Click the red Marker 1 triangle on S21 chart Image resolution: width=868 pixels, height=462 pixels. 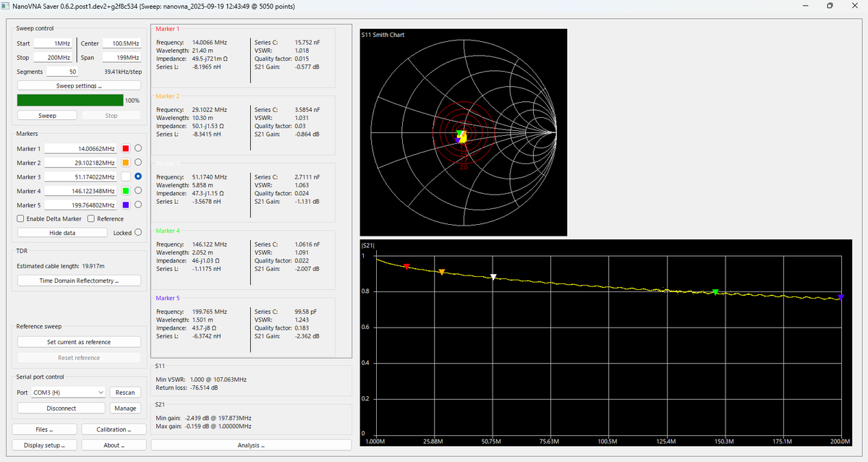pos(407,267)
